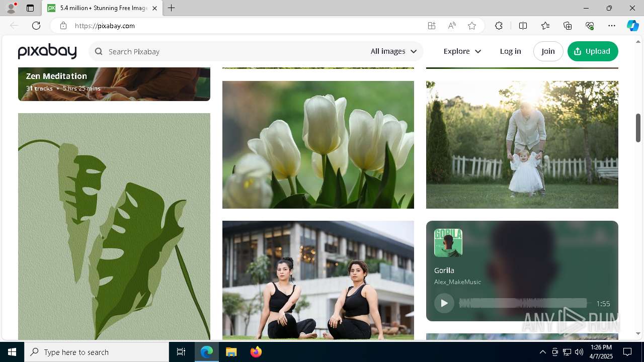Image resolution: width=644 pixels, height=362 pixels.
Task: Open the Gorila album cover thumbnail
Action: (x=448, y=243)
